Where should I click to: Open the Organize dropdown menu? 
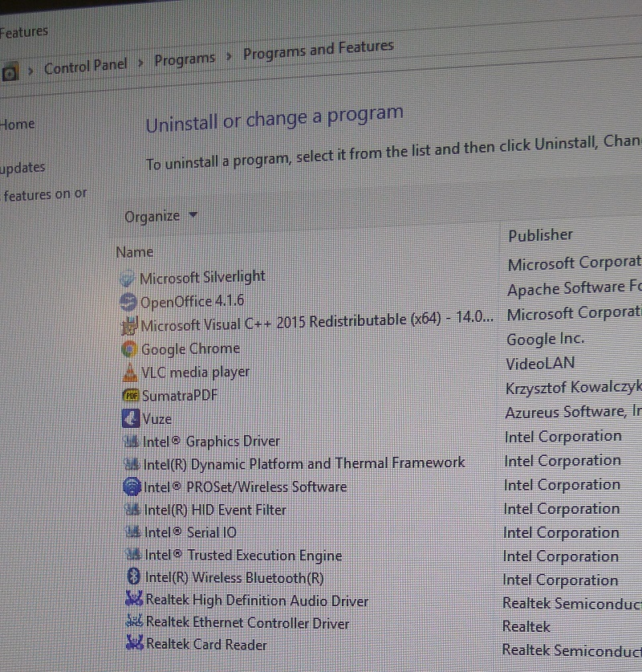[x=160, y=217]
